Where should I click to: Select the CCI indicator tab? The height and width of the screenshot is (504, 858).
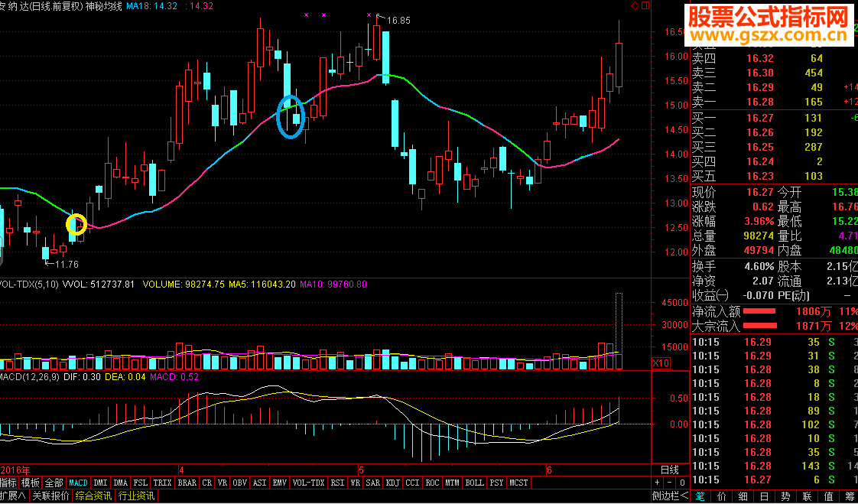(x=413, y=483)
